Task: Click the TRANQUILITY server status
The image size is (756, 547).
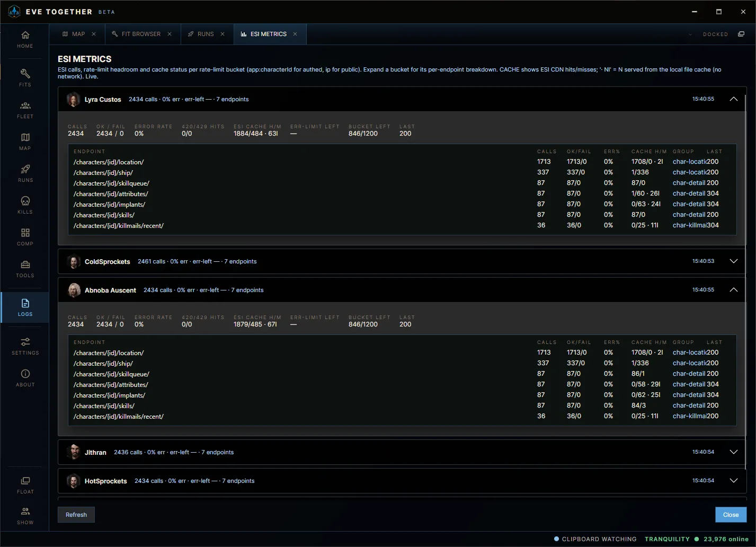Action: tap(667, 539)
